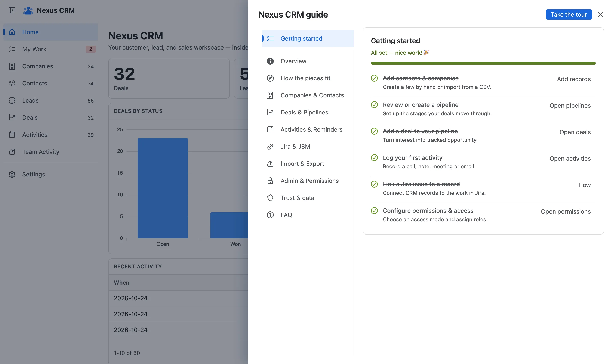616x364 pixels.
Task: Toggle the 'Log your first activity' check circle
Action: pos(374,158)
